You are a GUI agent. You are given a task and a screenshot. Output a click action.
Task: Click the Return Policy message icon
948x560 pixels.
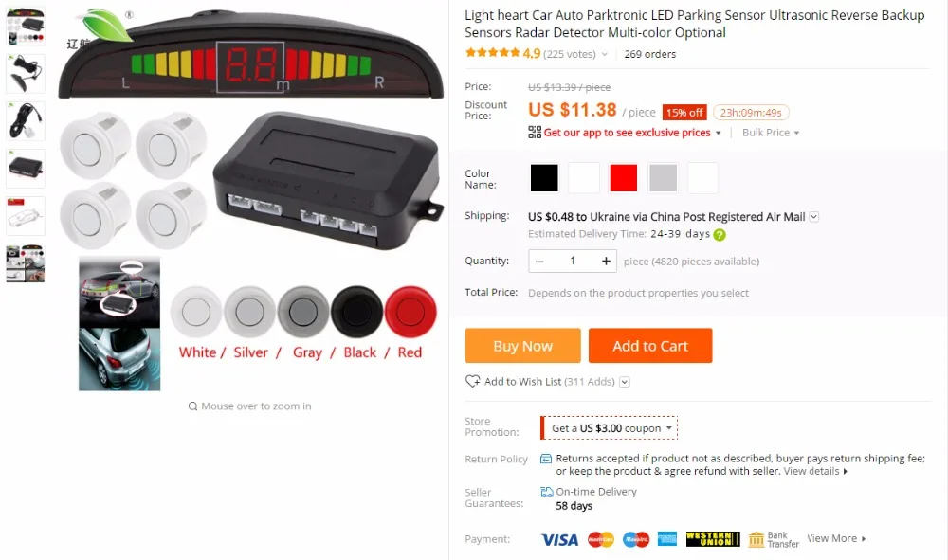(545, 459)
